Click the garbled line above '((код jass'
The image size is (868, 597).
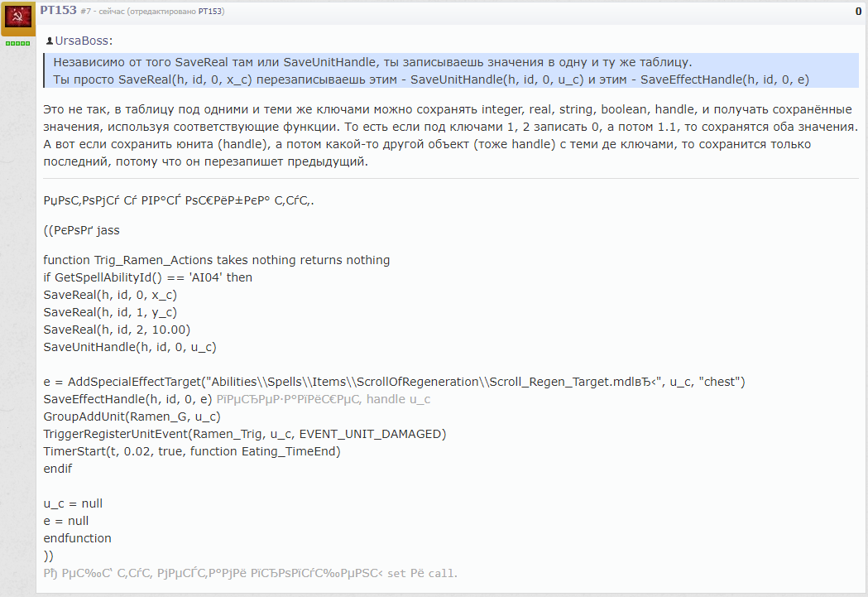point(179,200)
